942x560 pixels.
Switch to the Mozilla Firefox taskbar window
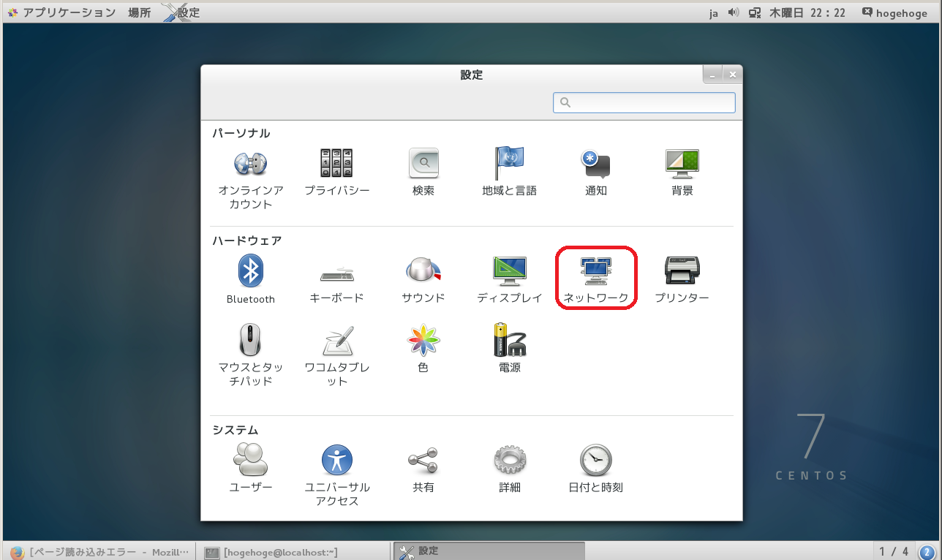[101, 551]
